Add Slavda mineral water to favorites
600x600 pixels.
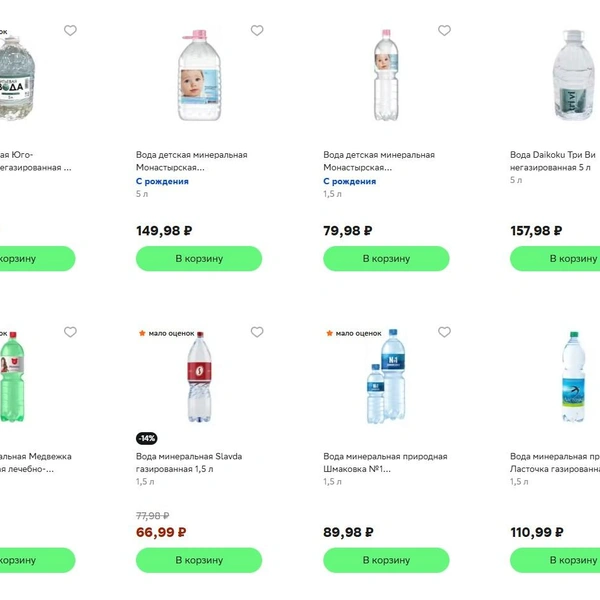coord(257,332)
